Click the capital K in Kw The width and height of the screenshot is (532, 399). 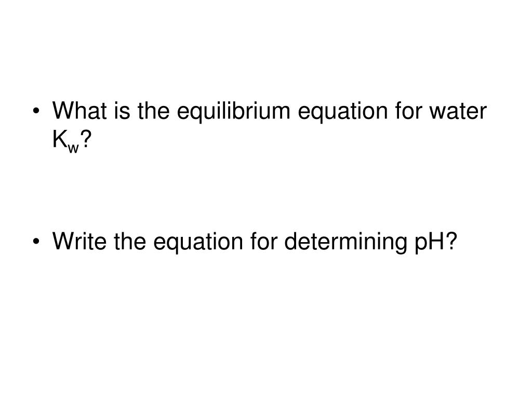[60, 139]
